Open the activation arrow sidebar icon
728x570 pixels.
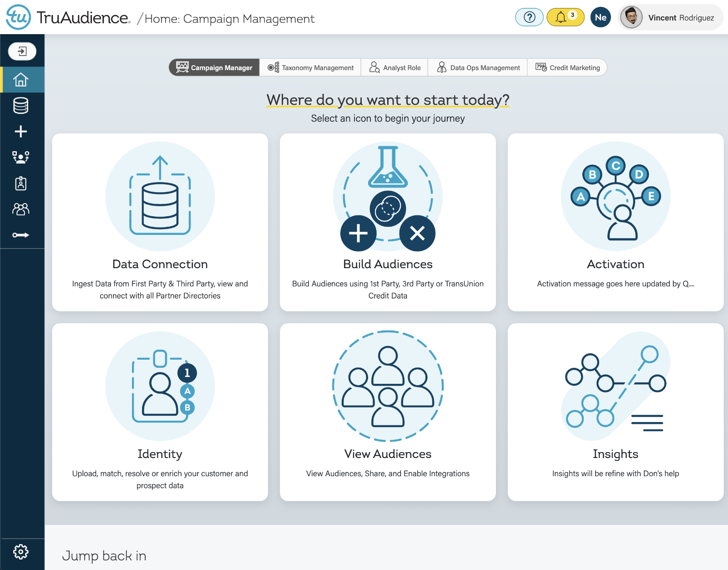[21, 235]
